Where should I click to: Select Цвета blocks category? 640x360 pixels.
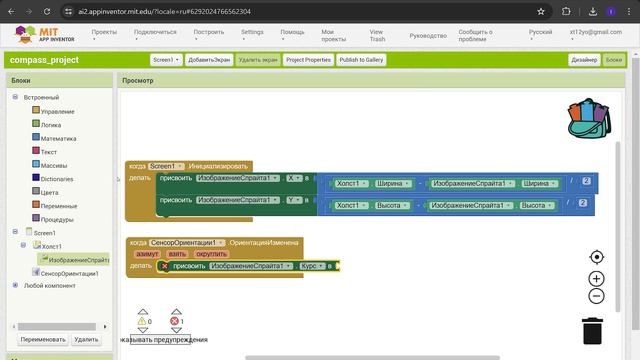[x=49, y=192]
